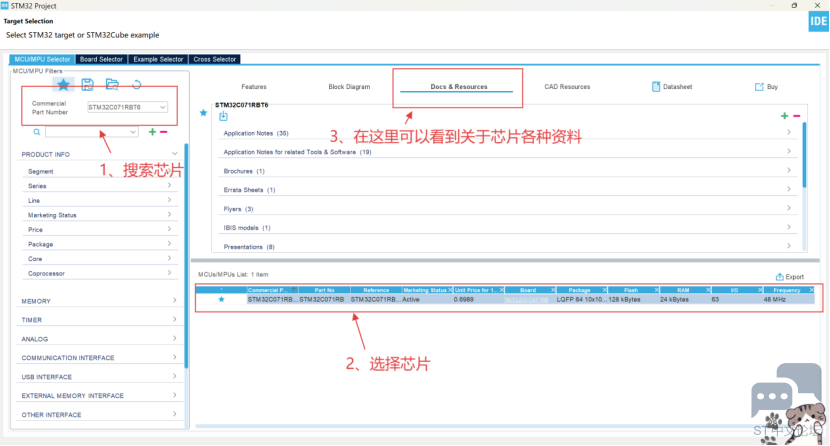Image resolution: width=830 pixels, height=446 pixels.
Task: Click the docs list vertical scrollbar
Action: point(805,154)
